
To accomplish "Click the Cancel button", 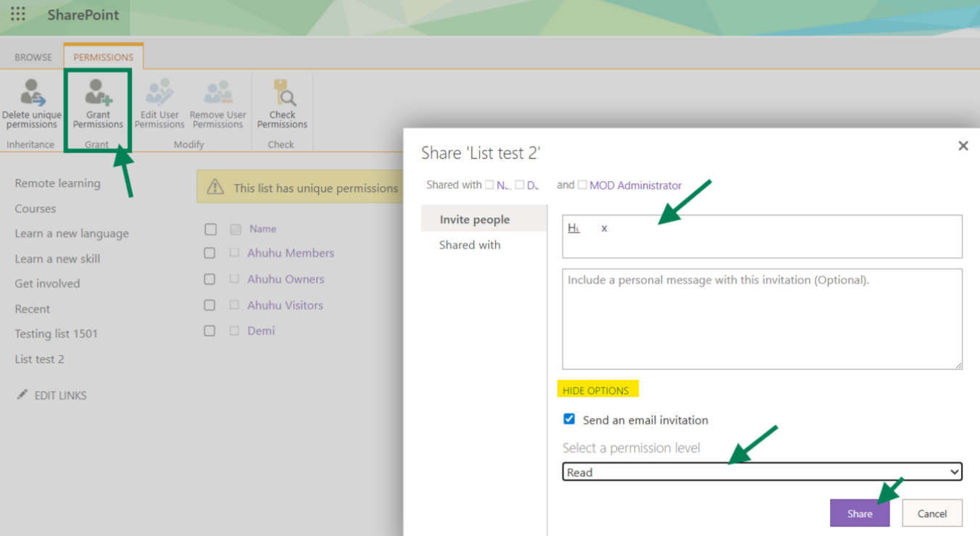I will coord(932,513).
